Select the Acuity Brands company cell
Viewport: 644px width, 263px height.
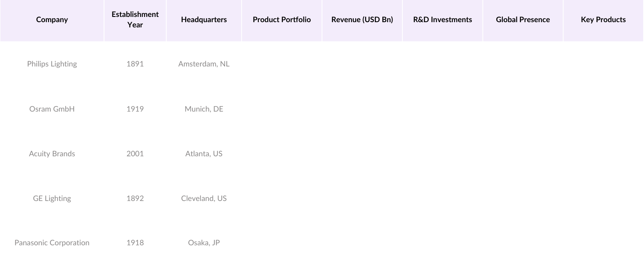52,154
